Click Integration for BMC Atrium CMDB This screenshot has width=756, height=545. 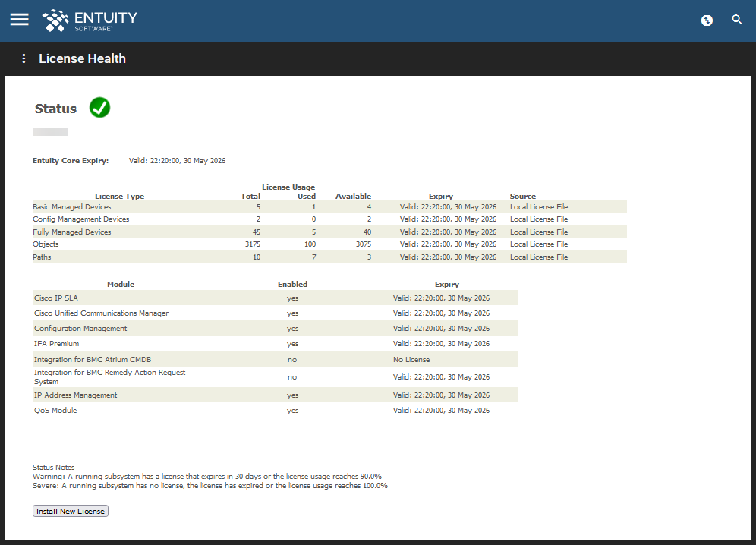click(x=93, y=359)
